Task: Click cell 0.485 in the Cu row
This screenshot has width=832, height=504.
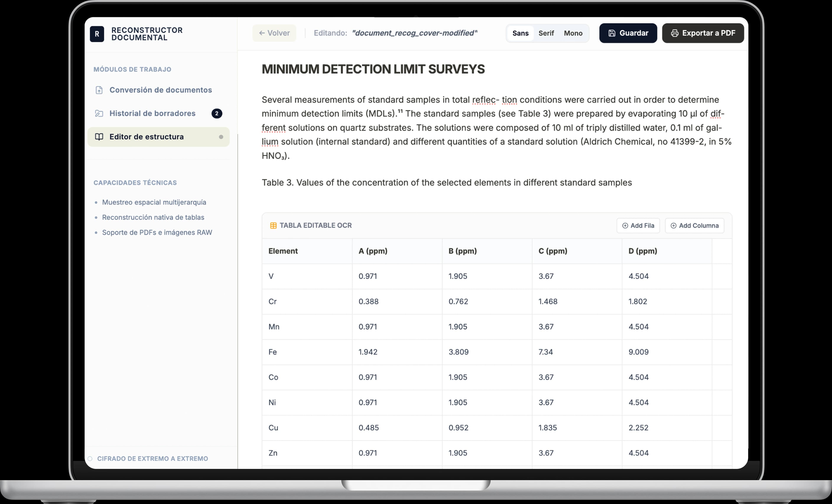Action: 397,428
